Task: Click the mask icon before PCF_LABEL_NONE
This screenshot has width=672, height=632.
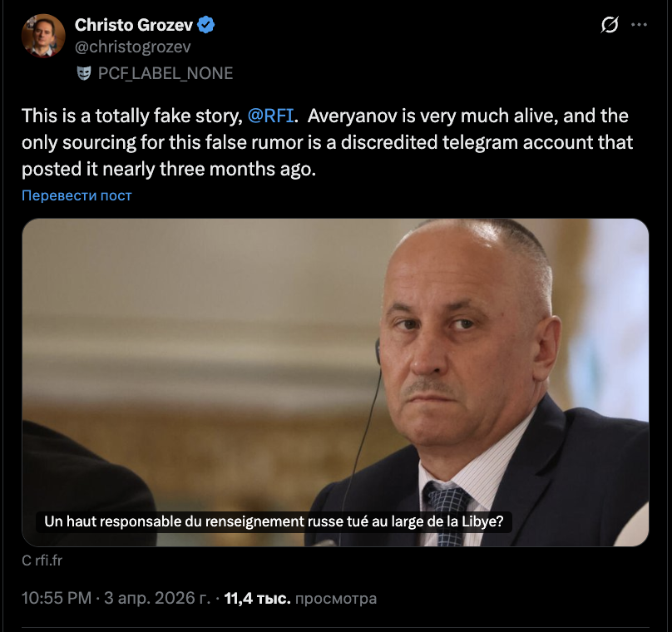Action: [x=84, y=73]
